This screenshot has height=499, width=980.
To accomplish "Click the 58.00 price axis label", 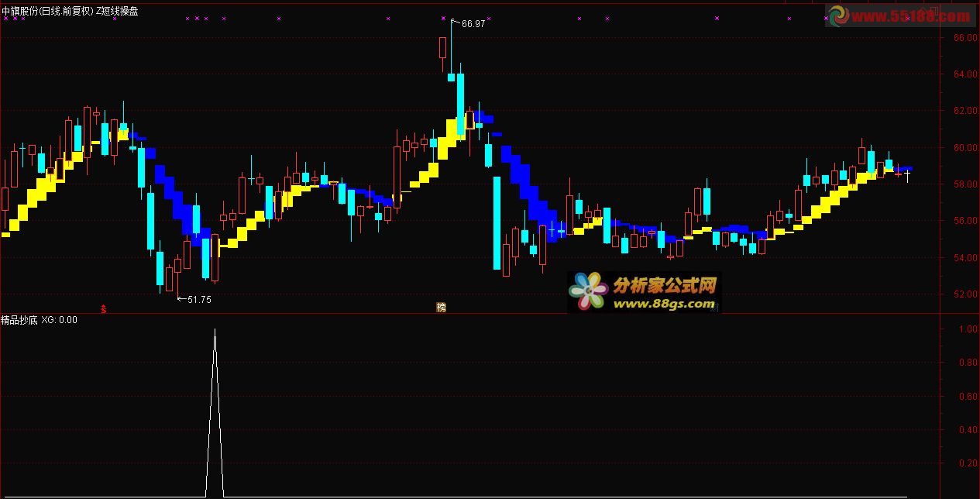I will [x=965, y=184].
